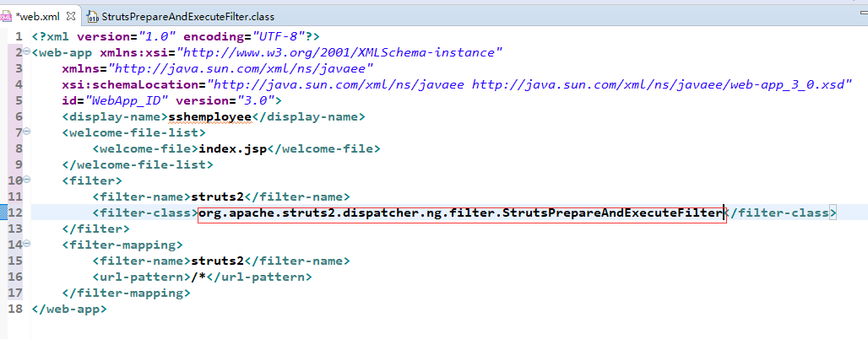Click the version value "3.0" on line 5
Screen dimensions: 868x339
tap(257, 100)
